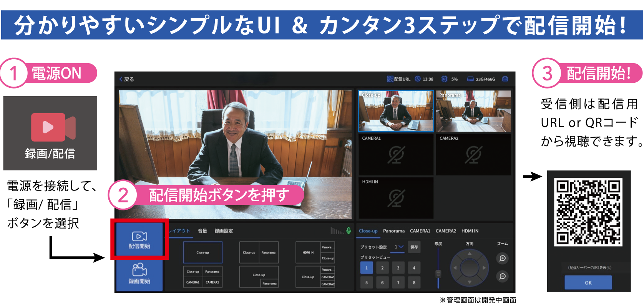Click the clock icon showing 13:08
The image size is (644, 304).
418,79
